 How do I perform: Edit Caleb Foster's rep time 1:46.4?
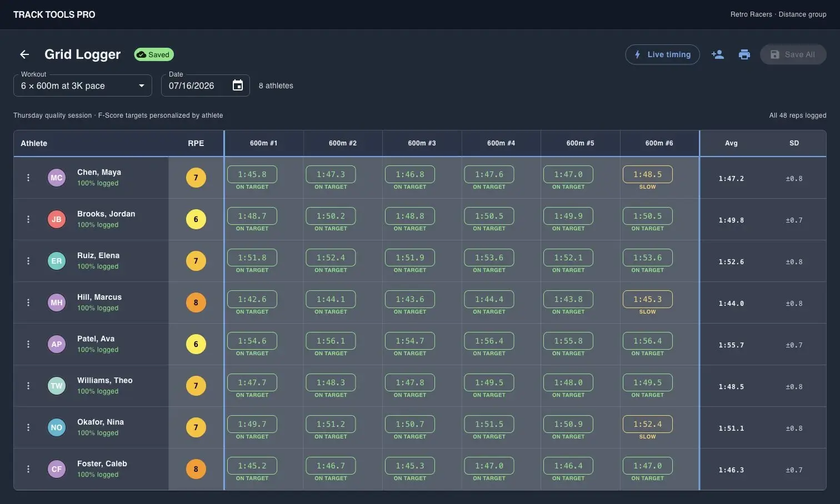click(x=568, y=466)
